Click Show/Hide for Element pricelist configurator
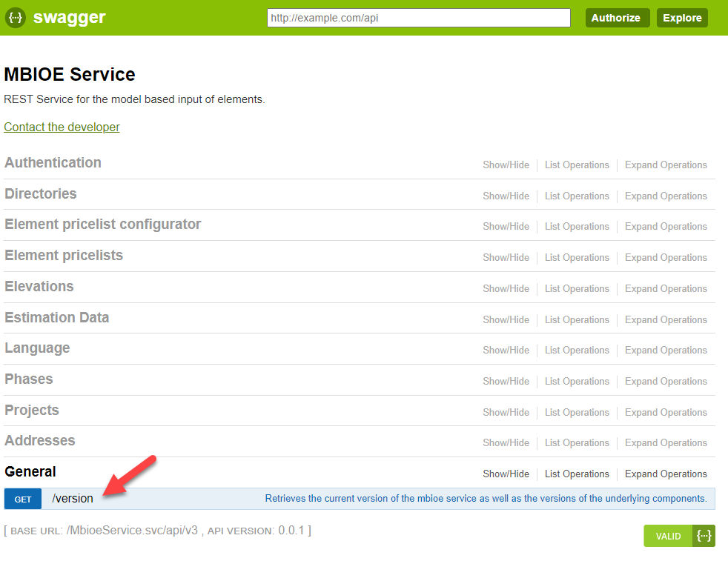 tap(506, 227)
